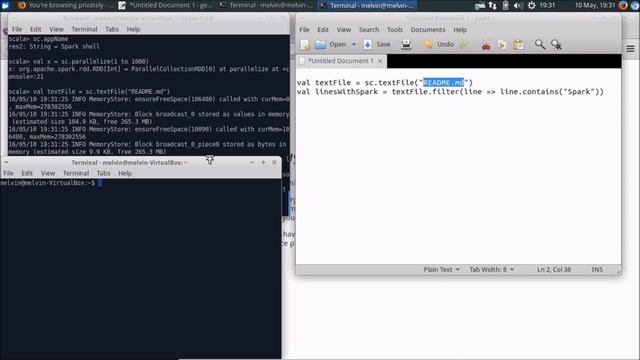The image size is (640, 360).
Task: Open View menu in front terminal
Action: pyautogui.click(x=48, y=173)
